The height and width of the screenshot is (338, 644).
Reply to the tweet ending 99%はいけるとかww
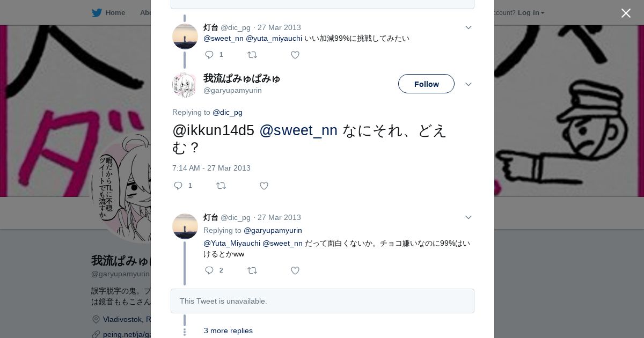[209, 270]
